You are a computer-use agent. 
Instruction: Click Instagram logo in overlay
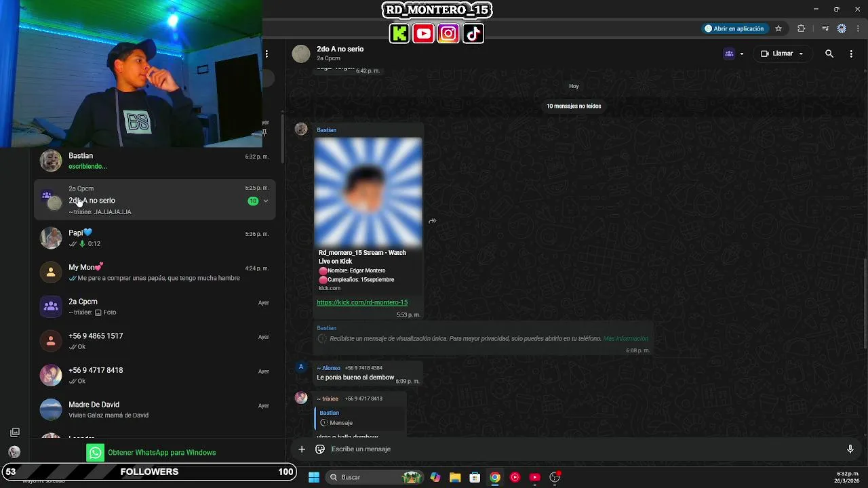tap(448, 33)
